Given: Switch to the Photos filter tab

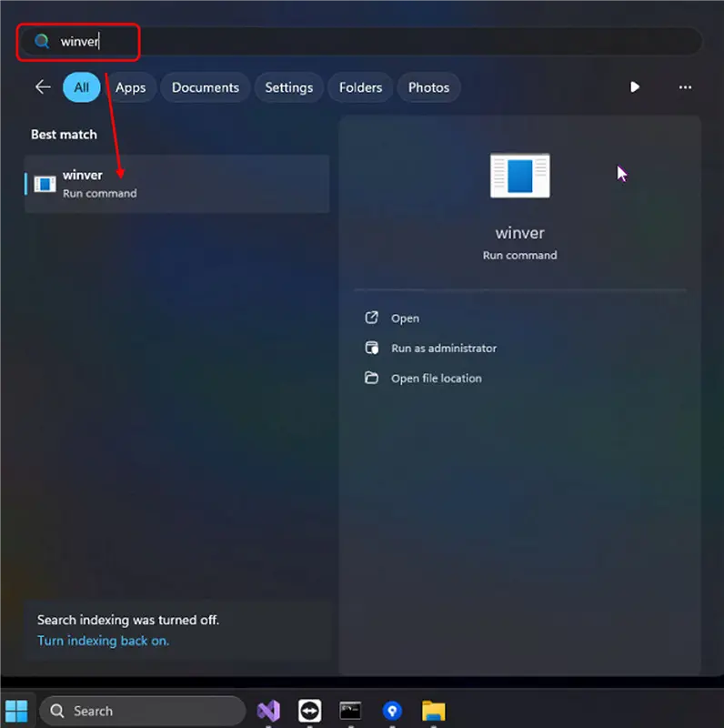Looking at the screenshot, I should click(428, 87).
